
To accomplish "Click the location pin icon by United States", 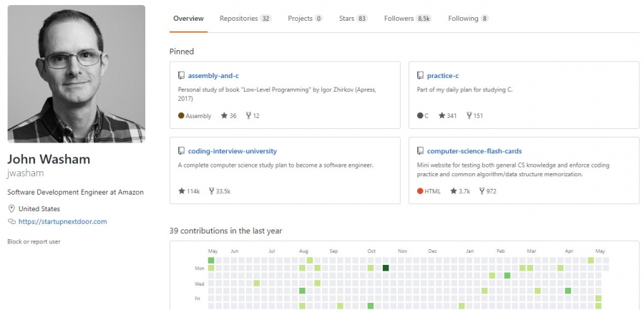I will click(11, 209).
